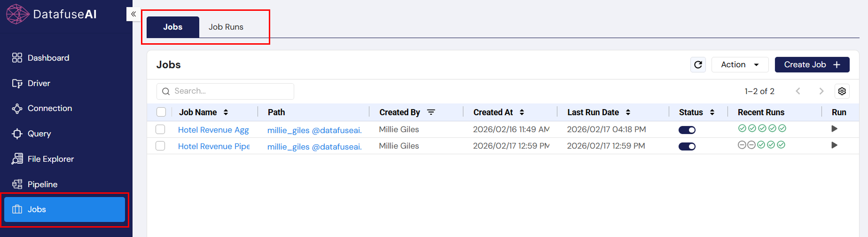This screenshot has height=237, width=868.
Task: Open Query in the sidebar
Action: [31, 134]
